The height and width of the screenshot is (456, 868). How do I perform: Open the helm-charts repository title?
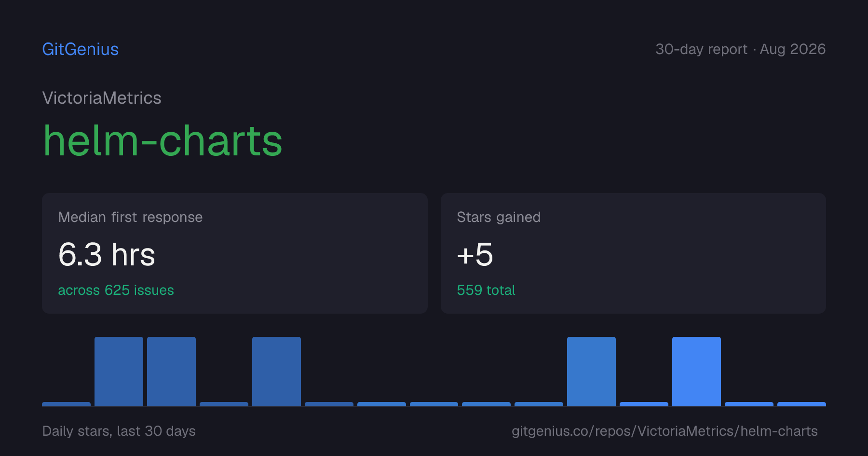[163, 140]
